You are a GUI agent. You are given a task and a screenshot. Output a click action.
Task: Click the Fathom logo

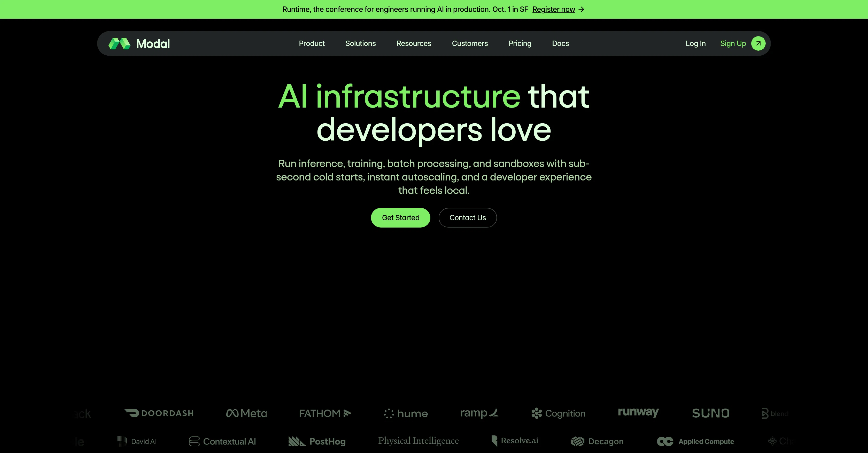(x=325, y=413)
